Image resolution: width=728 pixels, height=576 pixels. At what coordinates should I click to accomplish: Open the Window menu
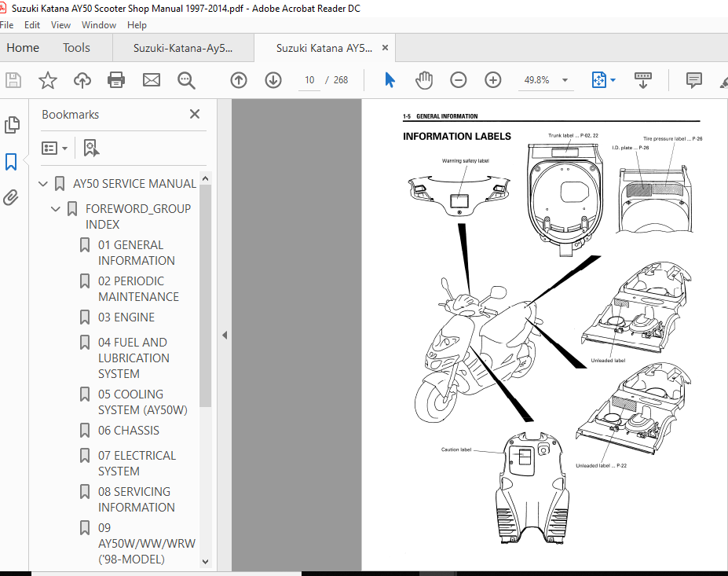(x=98, y=25)
